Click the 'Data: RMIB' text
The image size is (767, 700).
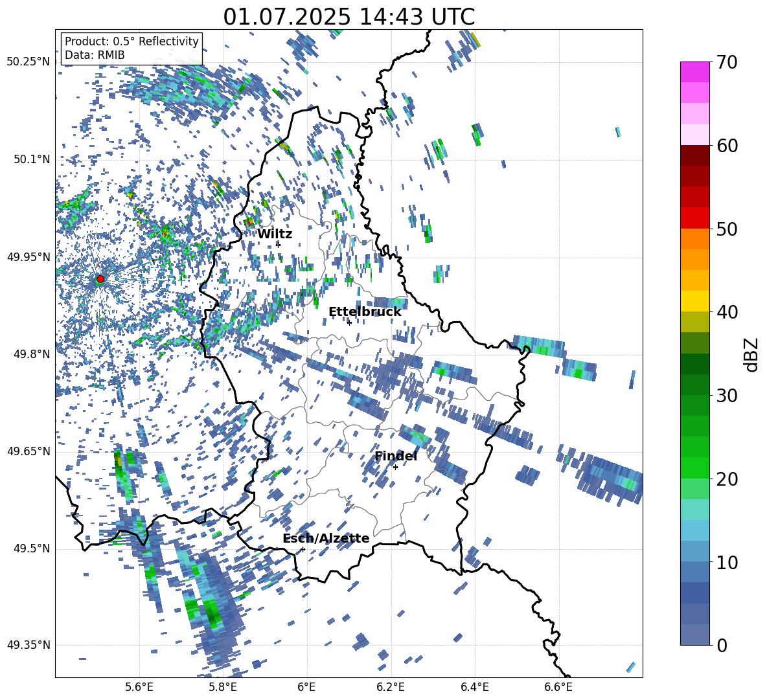point(95,55)
